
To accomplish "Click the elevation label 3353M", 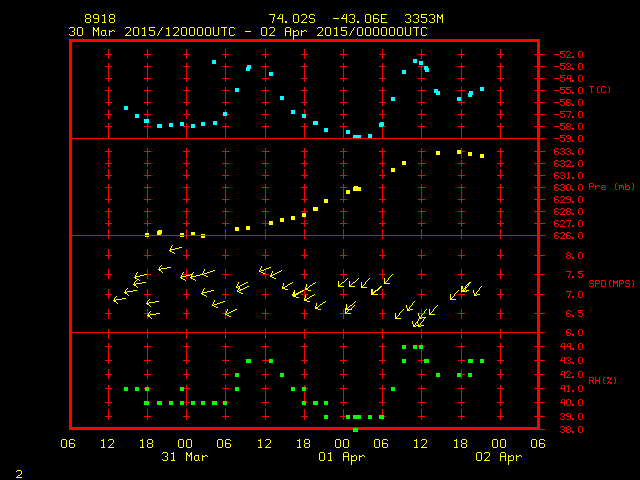I will (x=424, y=19).
